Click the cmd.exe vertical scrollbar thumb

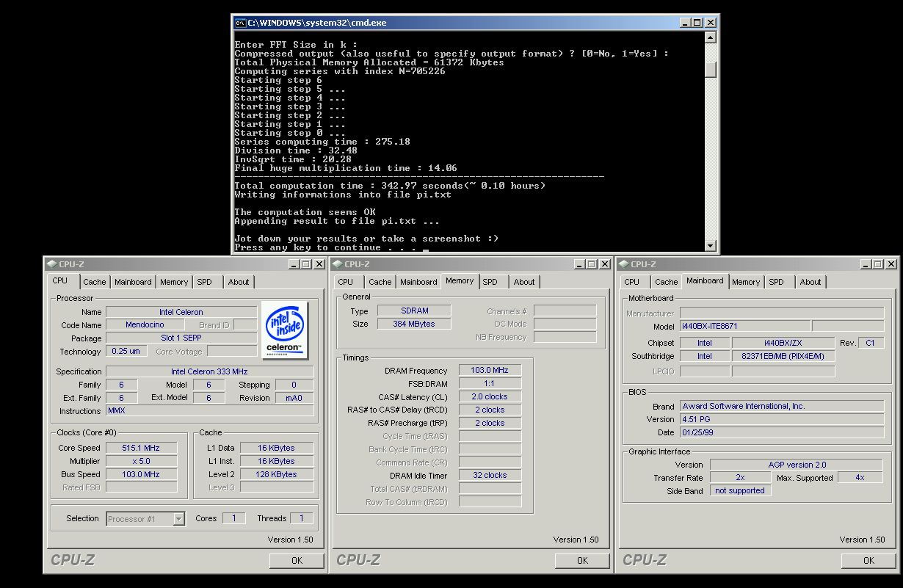point(711,69)
